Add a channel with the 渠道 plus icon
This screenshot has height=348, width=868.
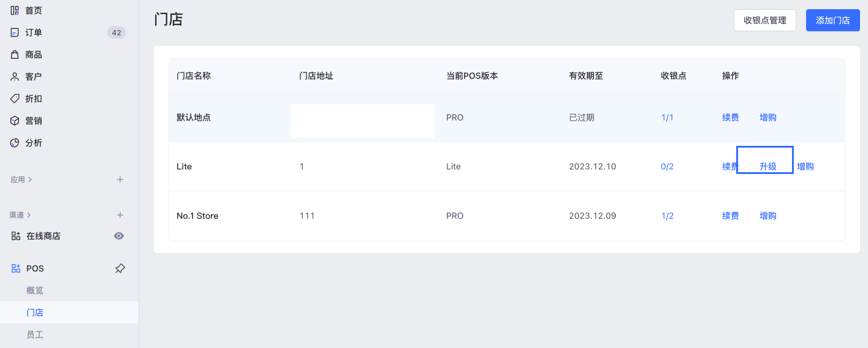click(x=120, y=215)
